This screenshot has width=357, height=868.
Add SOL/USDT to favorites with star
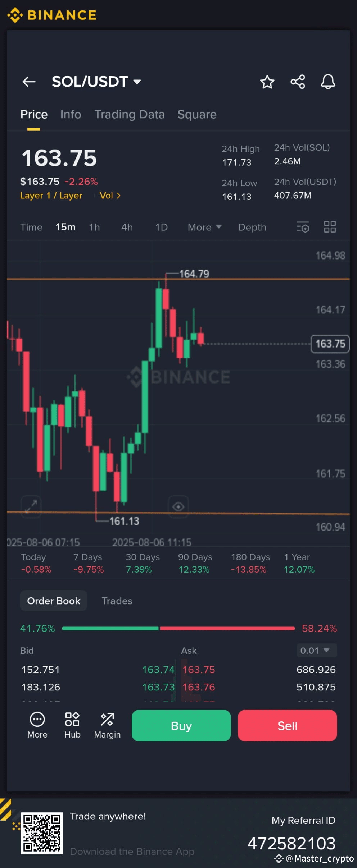(x=267, y=82)
